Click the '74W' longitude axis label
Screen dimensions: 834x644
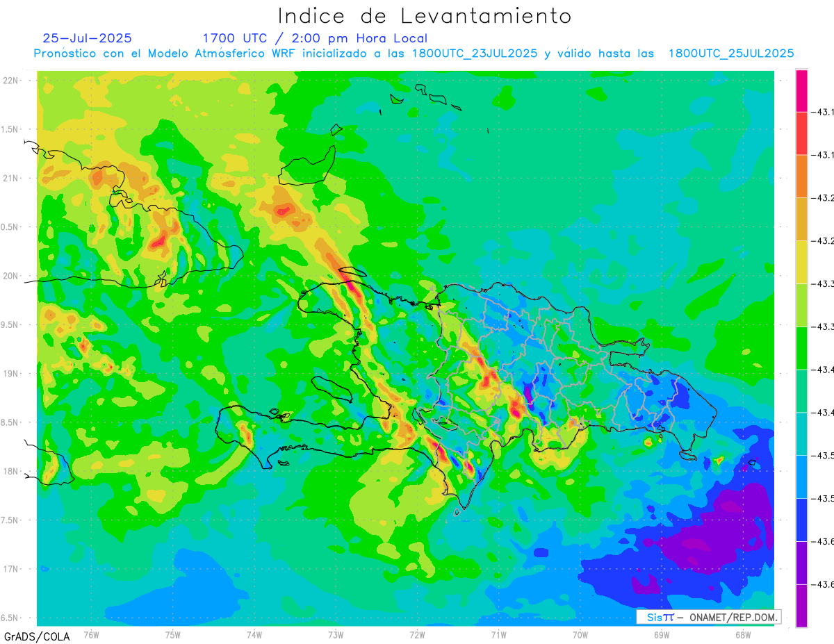[x=254, y=634]
